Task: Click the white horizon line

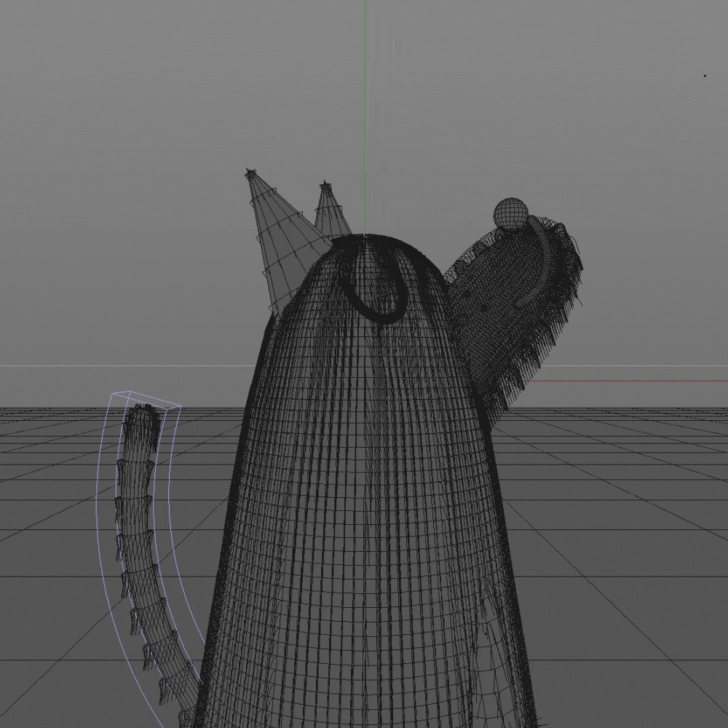Action: (109, 366)
